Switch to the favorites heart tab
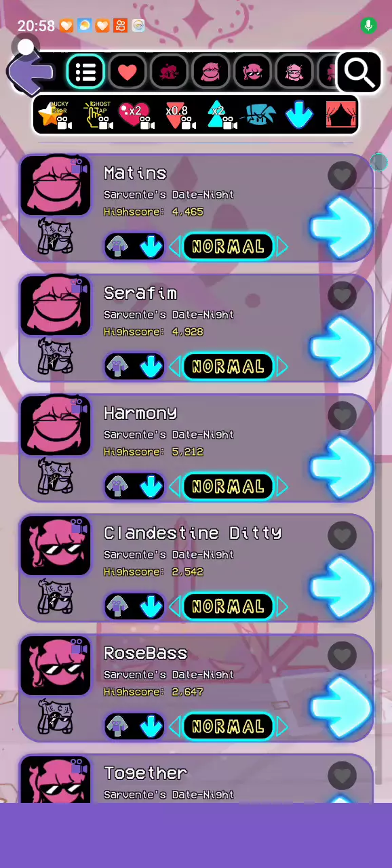 [128, 71]
